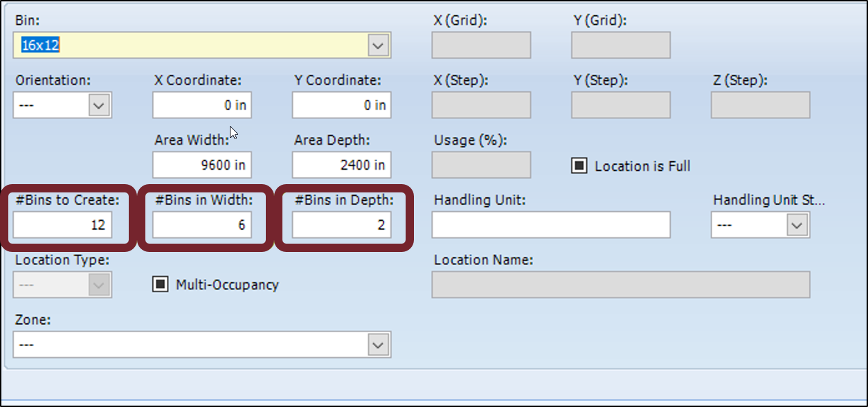Expand the Orientation dropdown
The height and width of the screenshot is (407, 868).
[x=99, y=106]
